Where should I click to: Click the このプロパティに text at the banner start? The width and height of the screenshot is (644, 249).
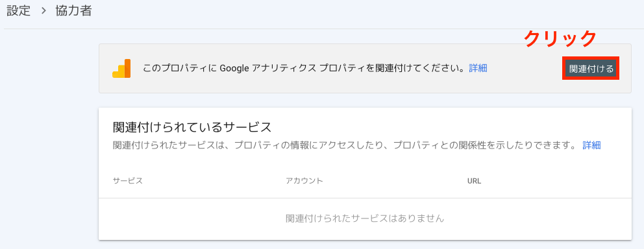click(179, 69)
